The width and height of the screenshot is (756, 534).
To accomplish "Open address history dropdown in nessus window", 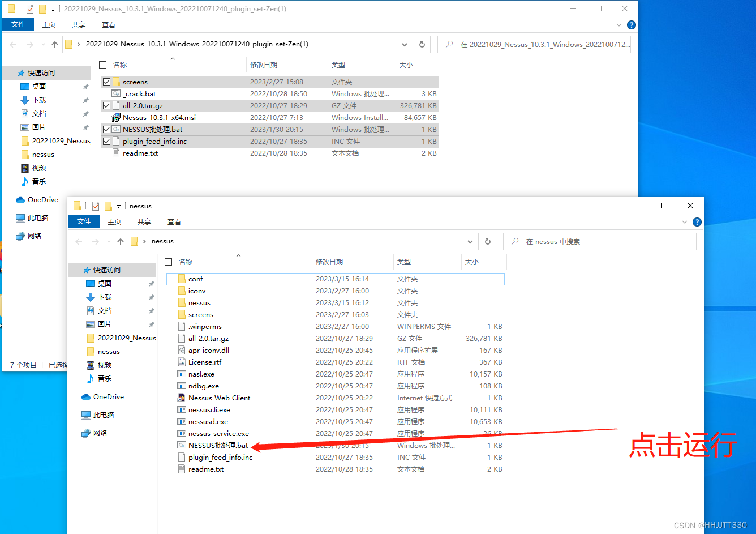I will coord(470,242).
